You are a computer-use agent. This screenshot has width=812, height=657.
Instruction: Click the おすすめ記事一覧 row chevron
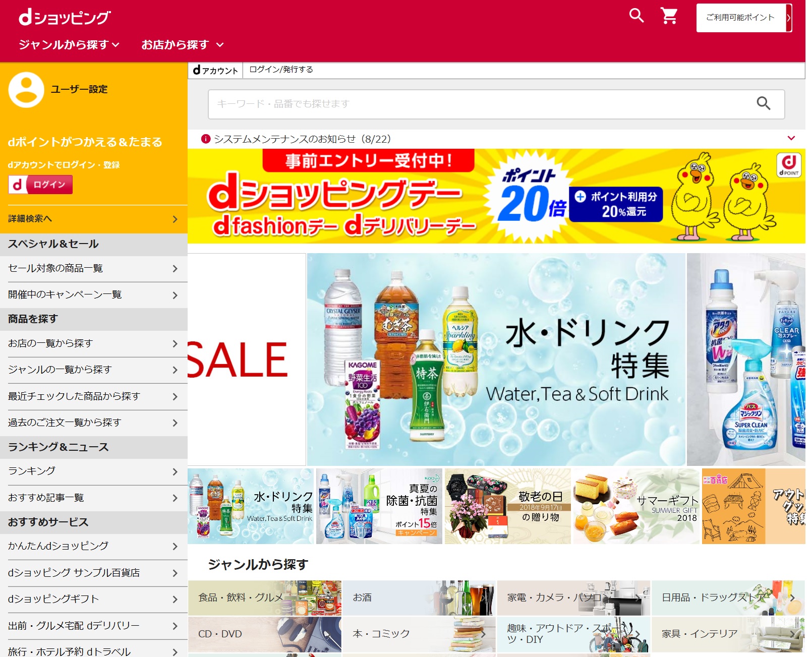tap(175, 498)
